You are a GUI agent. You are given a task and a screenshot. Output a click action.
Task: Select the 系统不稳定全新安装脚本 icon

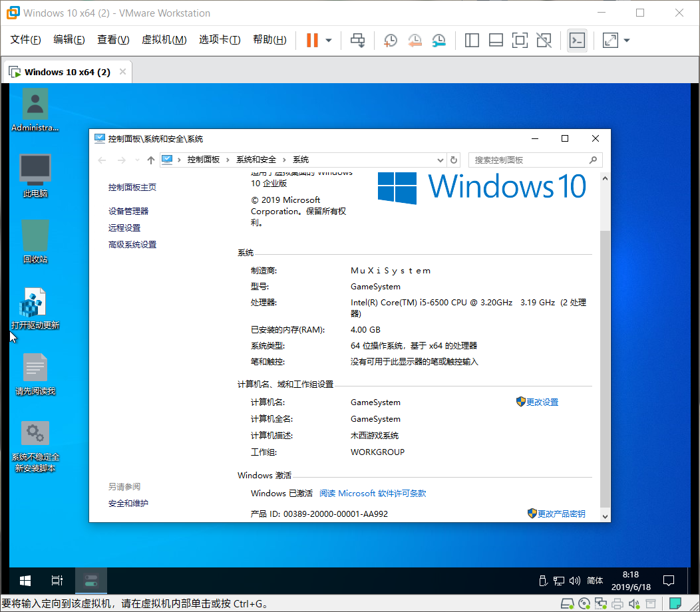coord(35,446)
